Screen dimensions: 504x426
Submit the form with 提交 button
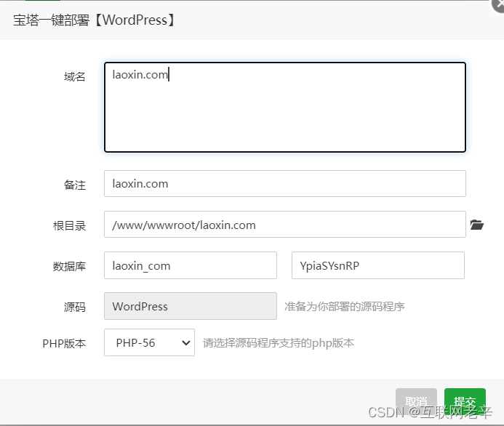point(465,401)
